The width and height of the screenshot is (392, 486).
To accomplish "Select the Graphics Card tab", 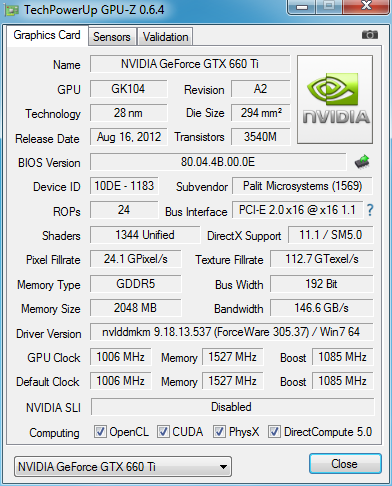I will [x=47, y=35].
